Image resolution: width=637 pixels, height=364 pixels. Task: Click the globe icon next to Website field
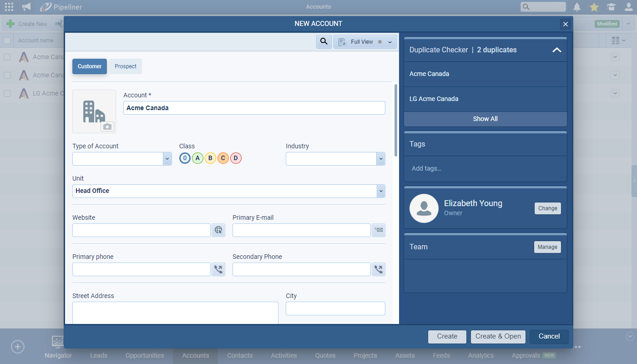(218, 230)
